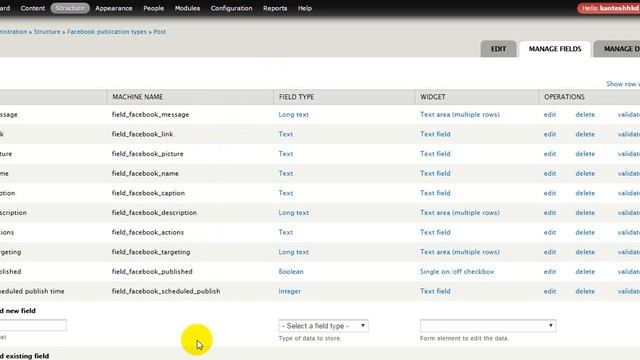Select field_facebook_actions machine name text
The image size is (640, 360).
pyautogui.click(x=148, y=232)
